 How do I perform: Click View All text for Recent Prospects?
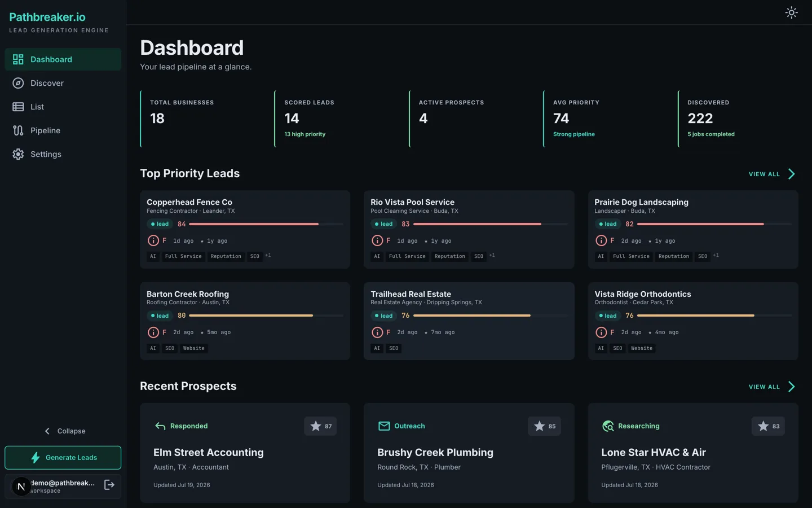[x=764, y=387]
